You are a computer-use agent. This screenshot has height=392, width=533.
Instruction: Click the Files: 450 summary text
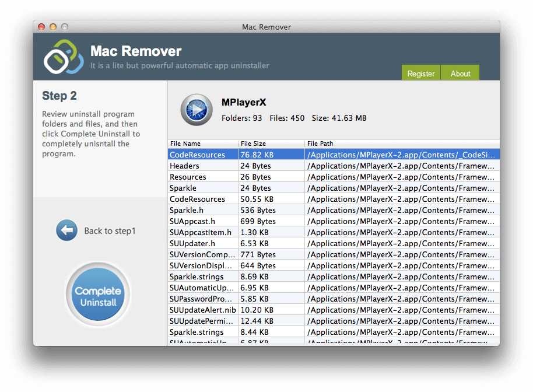pyautogui.click(x=287, y=118)
